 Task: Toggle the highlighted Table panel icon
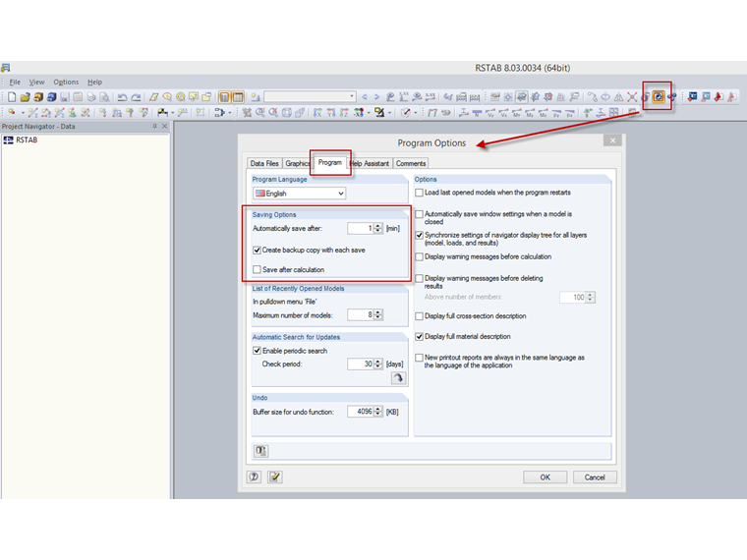[x=238, y=97]
